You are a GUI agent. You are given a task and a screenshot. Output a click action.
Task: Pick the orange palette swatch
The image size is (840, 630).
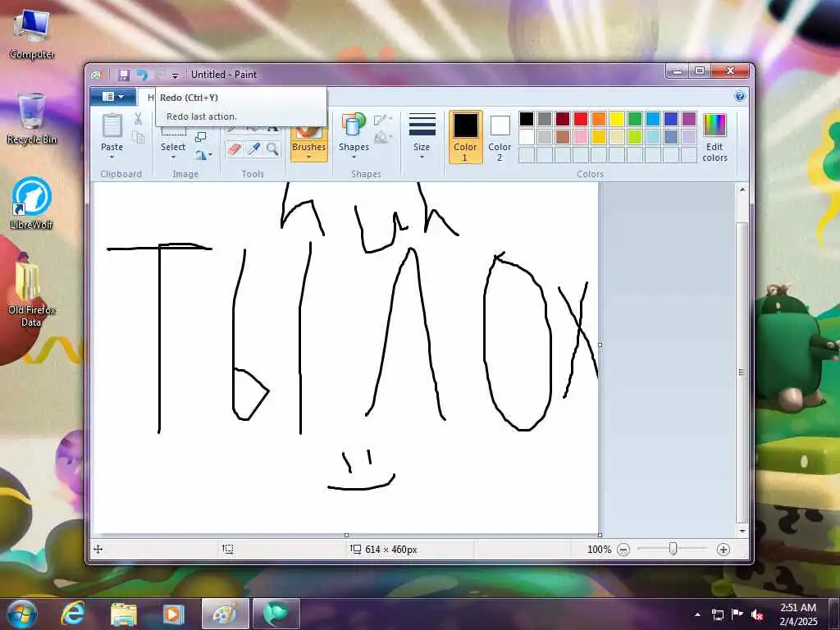pos(598,119)
